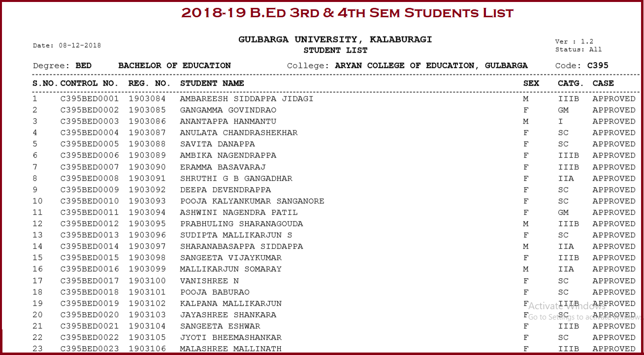Click the Gulbarga University, Kalaburagi heading
This screenshot has height=355, width=644.
pos(335,39)
